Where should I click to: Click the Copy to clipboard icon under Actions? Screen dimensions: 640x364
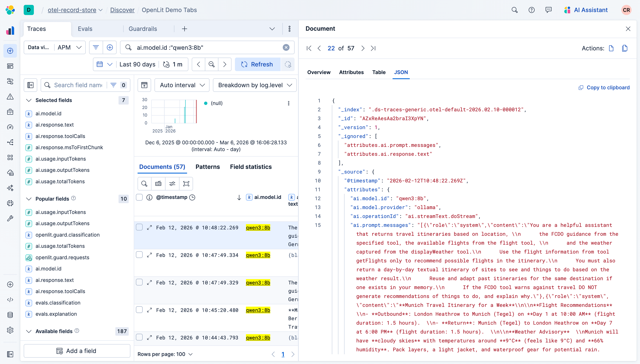625,48
